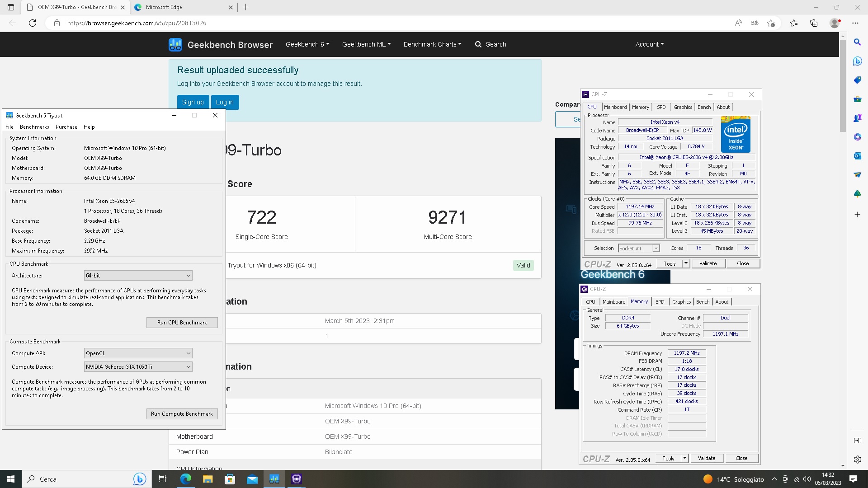Open Microsoft Store from taskbar
The width and height of the screenshot is (868, 488).
230,479
